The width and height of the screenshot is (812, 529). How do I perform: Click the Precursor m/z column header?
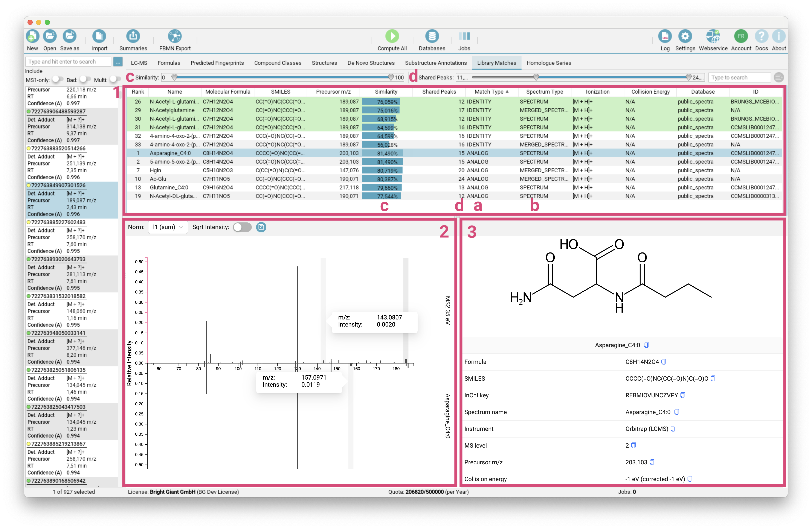tap(333, 92)
